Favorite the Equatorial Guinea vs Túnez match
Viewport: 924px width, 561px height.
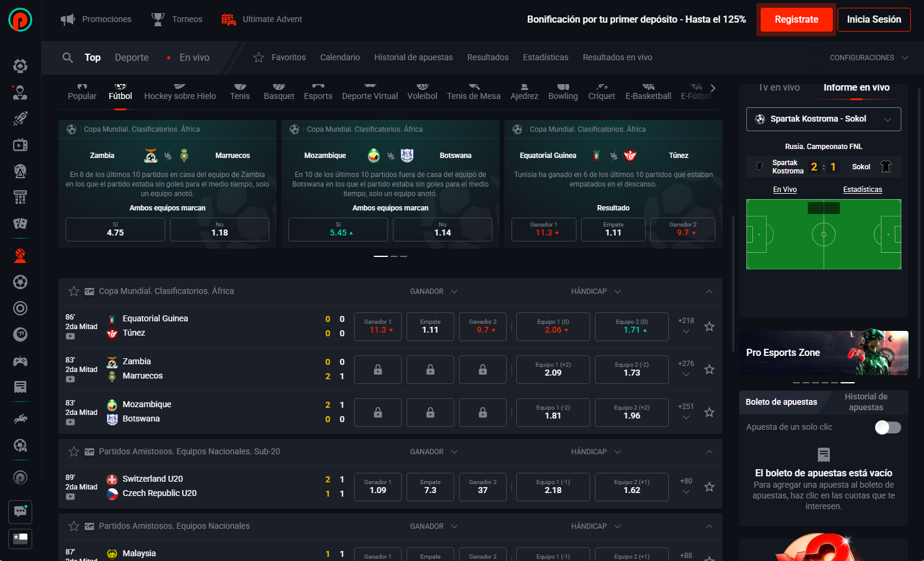[709, 327]
